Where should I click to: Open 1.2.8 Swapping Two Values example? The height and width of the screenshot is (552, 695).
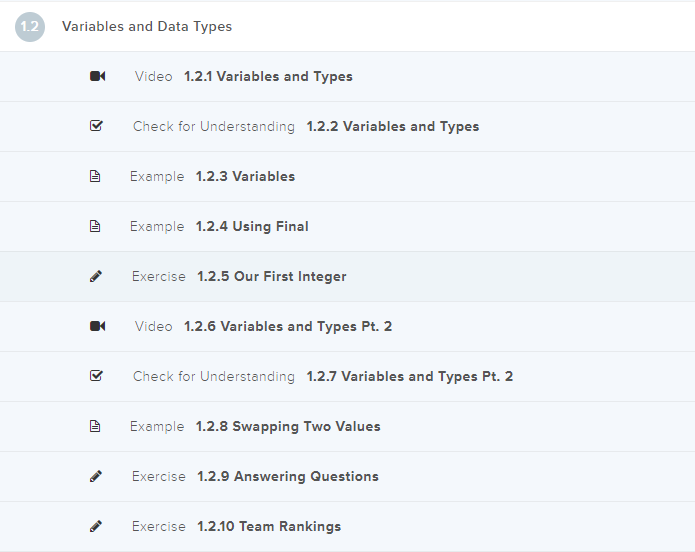point(306,427)
